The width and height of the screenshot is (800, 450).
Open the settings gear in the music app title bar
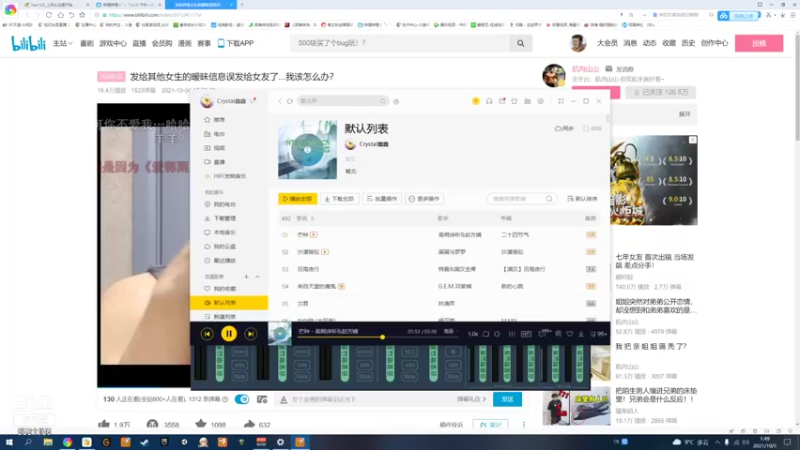[541, 101]
